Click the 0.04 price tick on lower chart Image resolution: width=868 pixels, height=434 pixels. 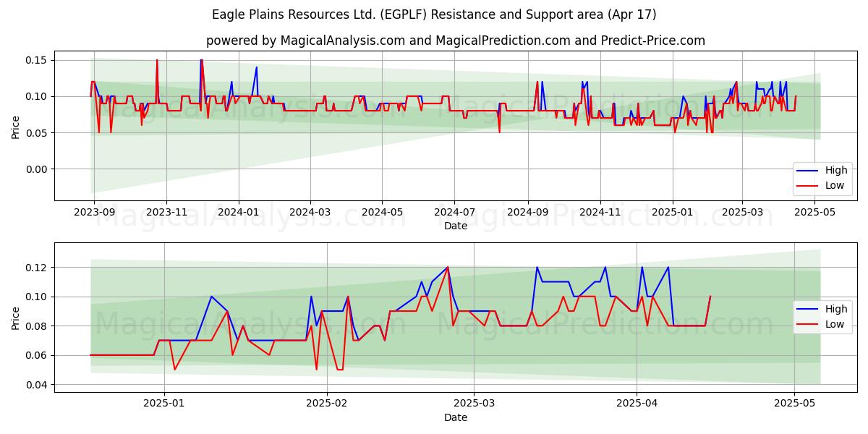click(36, 385)
